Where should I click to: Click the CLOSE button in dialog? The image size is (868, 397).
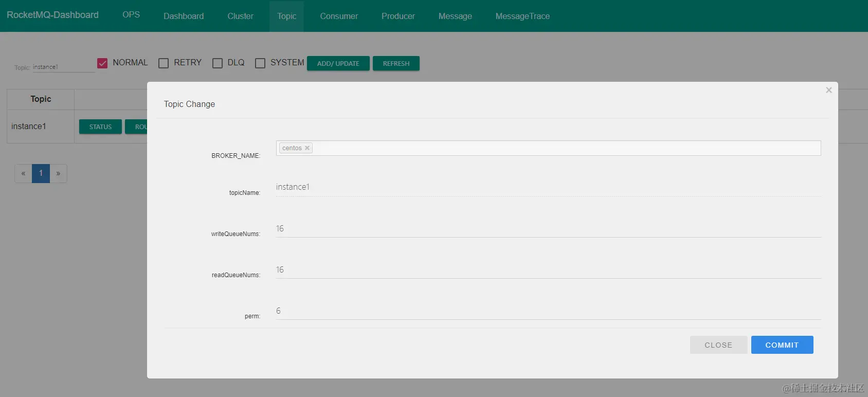click(x=718, y=345)
